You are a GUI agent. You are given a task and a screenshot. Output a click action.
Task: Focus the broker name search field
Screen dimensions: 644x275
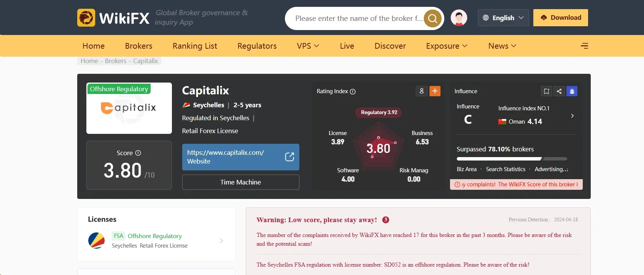[x=359, y=18]
